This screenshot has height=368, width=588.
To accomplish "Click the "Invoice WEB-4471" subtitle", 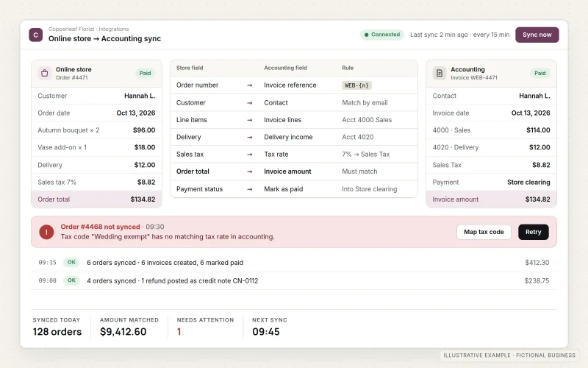I will point(474,78).
